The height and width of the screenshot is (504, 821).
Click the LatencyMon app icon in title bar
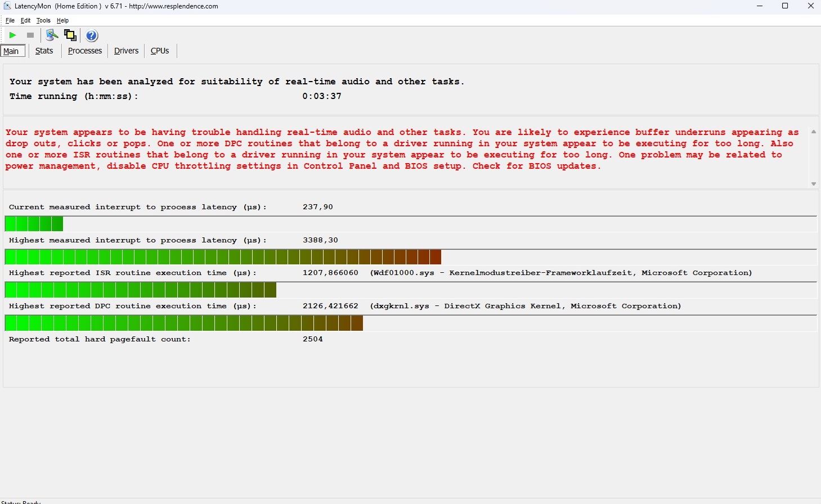point(7,6)
